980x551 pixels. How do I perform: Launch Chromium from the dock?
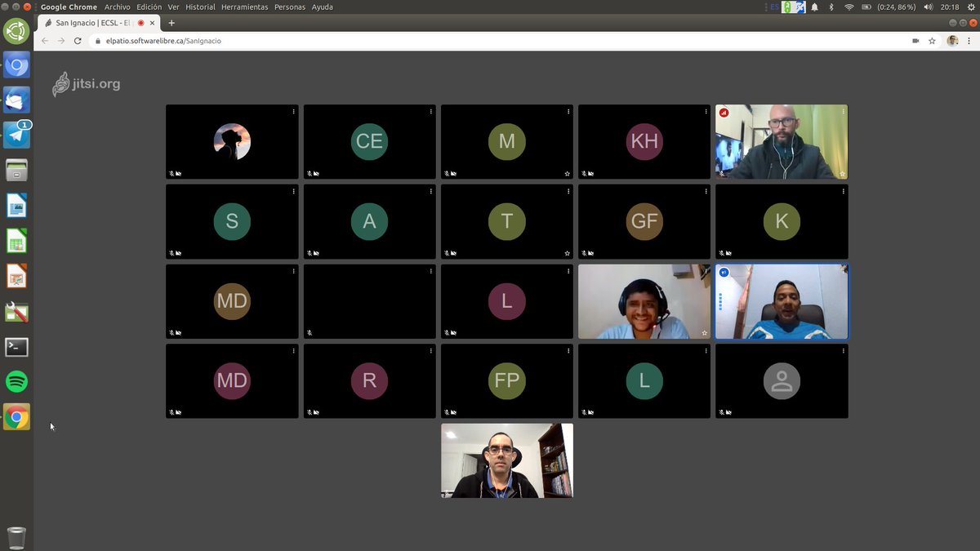pos(16,65)
